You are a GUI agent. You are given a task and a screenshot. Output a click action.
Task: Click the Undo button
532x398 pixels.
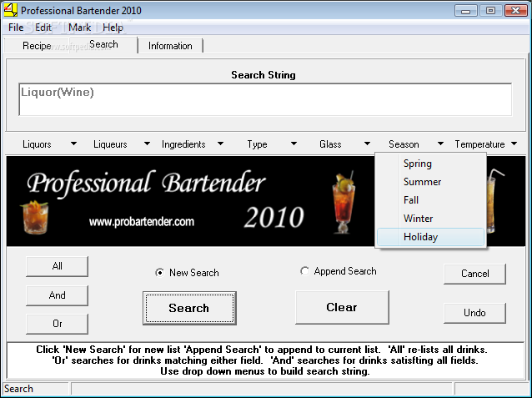(x=474, y=313)
